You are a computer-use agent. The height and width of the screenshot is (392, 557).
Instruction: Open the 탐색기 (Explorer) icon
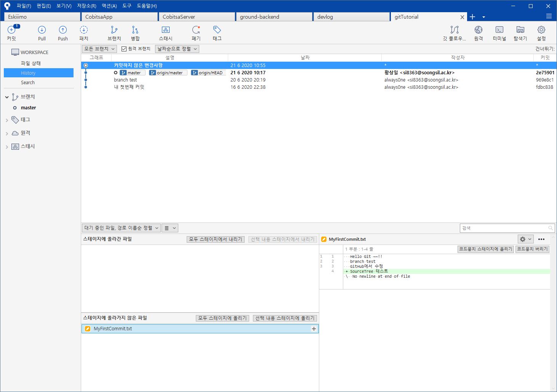coord(520,33)
